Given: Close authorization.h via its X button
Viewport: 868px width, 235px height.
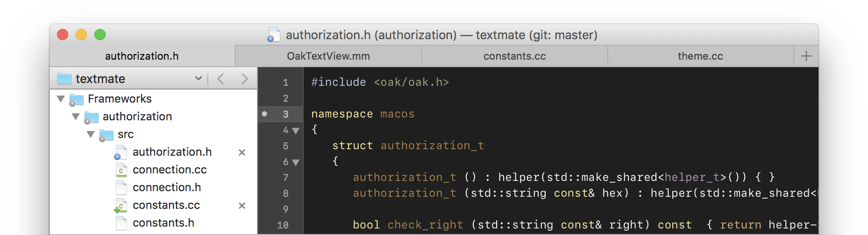Looking at the screenshot, I should pos(242,152).
